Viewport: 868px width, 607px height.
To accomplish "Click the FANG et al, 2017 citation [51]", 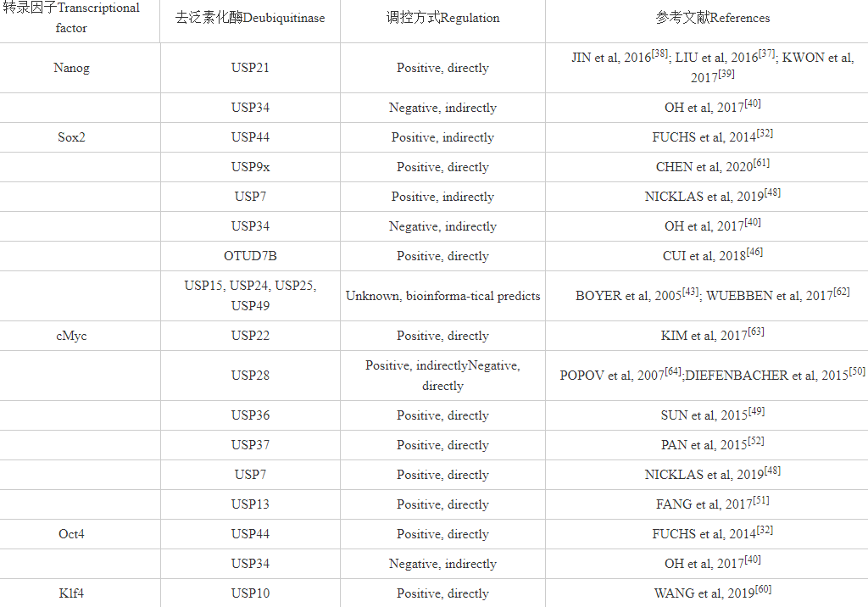I will tap(712, 504).
